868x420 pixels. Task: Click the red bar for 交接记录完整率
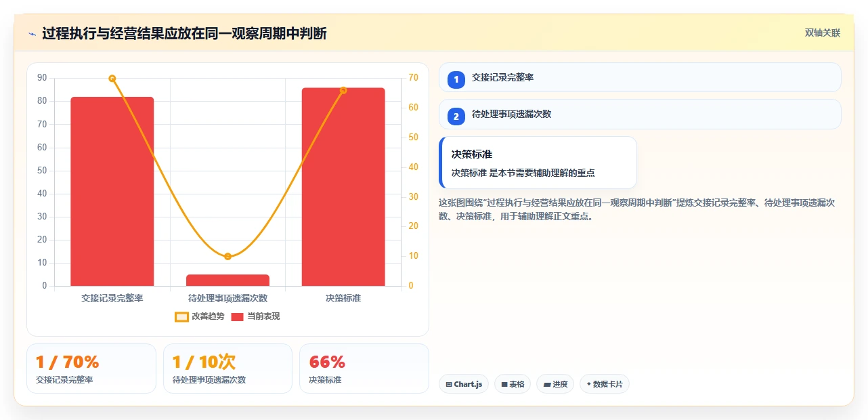point(112,191)
